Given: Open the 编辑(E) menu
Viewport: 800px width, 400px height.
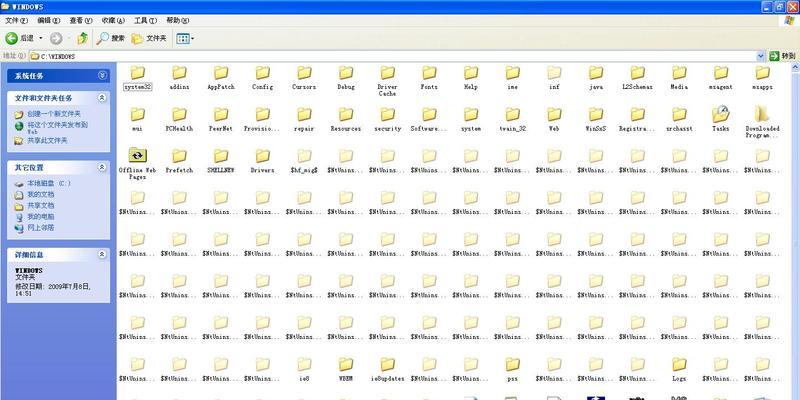Looking at the screenshot, I should (48, 20).
